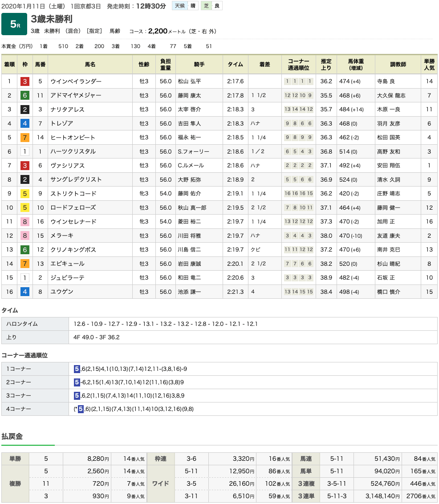Screen dimensions: 439x504
Task: Click the 払戻金 section heading
Action: click(x=12, y=436)
